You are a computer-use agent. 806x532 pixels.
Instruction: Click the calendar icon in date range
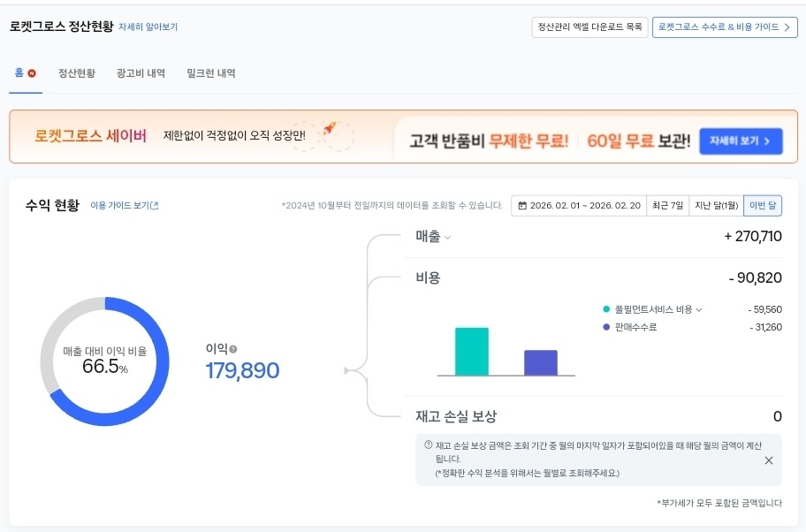[522, 206]
